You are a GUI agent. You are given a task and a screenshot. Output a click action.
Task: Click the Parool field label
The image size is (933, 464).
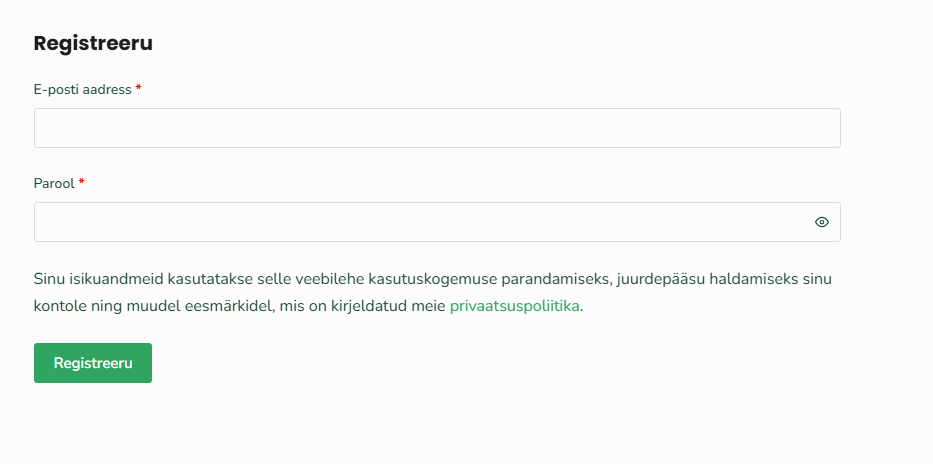(54, 183)
